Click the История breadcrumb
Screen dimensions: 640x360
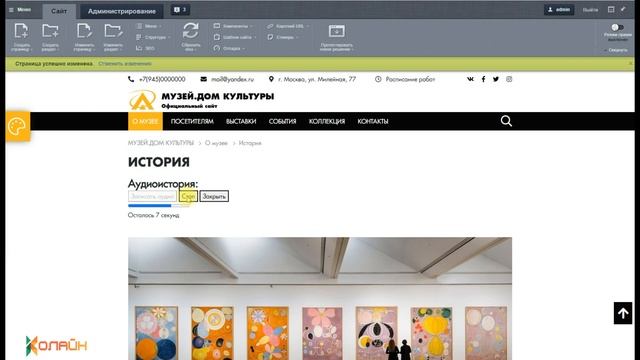[x=250, y=143]
